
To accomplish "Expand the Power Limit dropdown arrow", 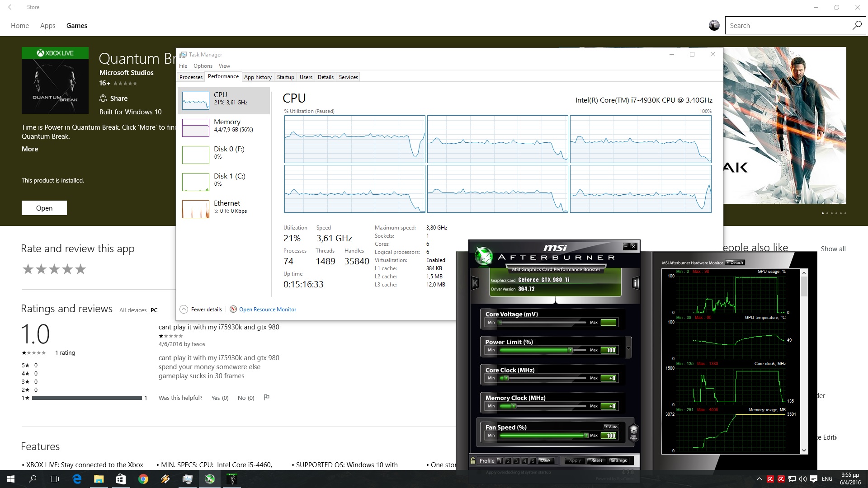I will (628, 349).
